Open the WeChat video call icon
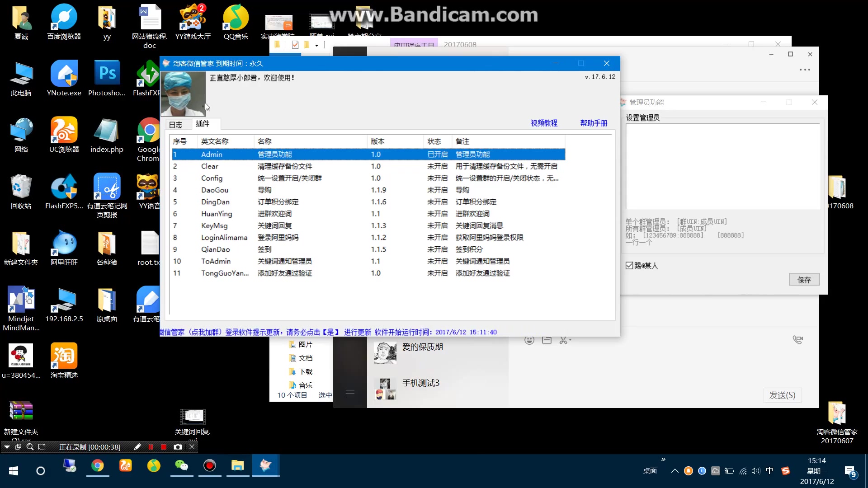The height and width of the screenshot is (488, 868). coord(798,340)
